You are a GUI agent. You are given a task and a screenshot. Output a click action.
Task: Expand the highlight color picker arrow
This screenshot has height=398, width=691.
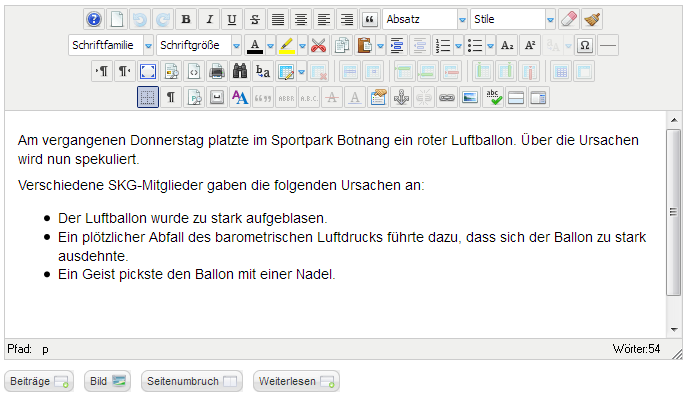point(302,45)
